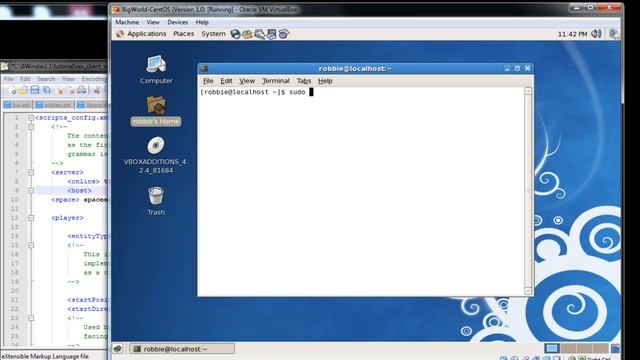Open the VirtualBox View menu
This screenshot has width=640, height=360.
pos(153,22)
